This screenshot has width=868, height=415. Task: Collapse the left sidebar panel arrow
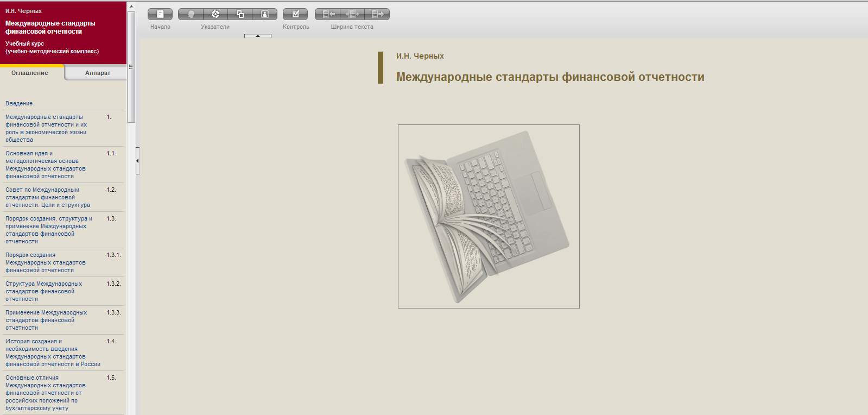pos(137,161)
